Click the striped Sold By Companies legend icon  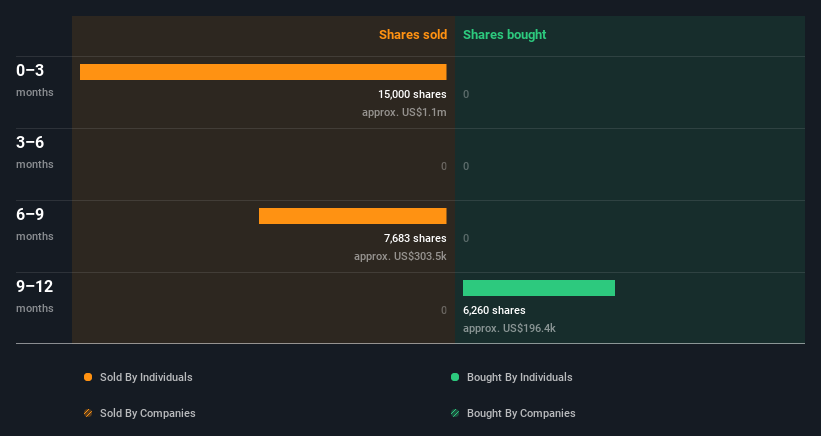(88, 413)
